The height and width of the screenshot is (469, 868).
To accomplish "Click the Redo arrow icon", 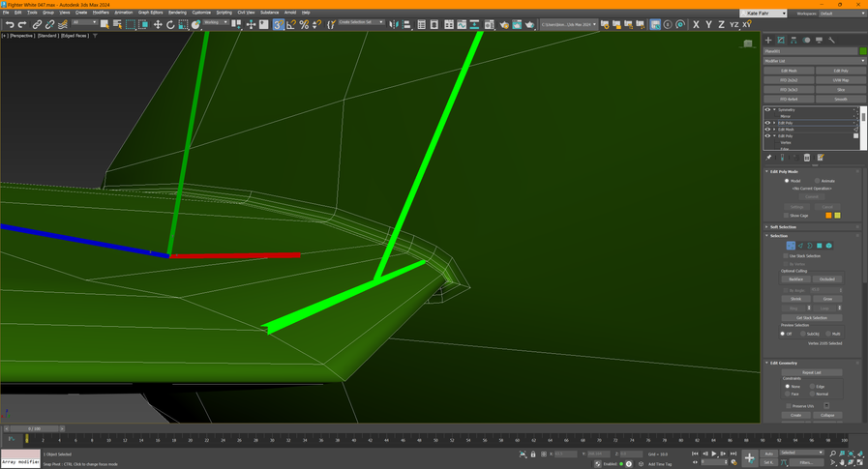I will tap(22, 24).
